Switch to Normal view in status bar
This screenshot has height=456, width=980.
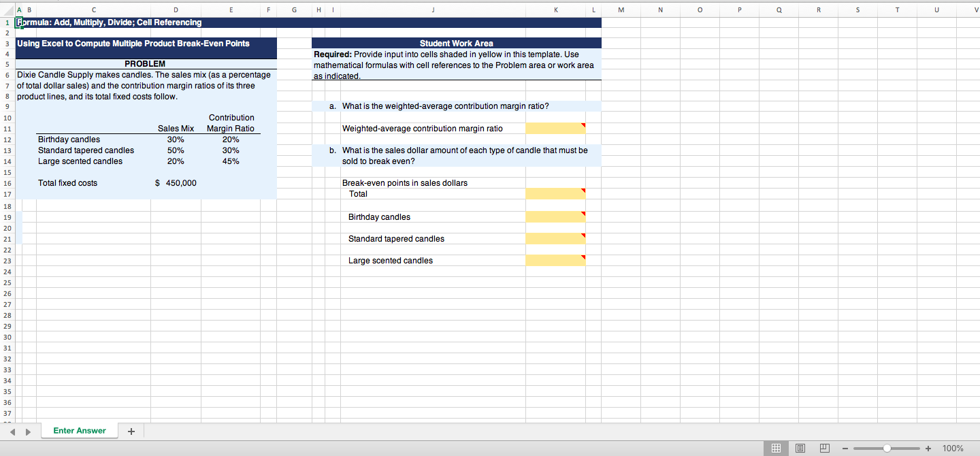coord(776,448)
